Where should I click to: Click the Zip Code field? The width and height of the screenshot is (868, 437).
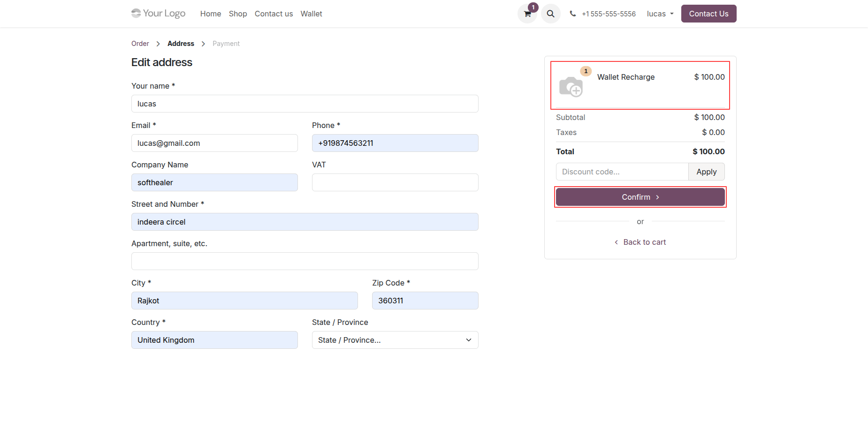click(x=425, y=301)
